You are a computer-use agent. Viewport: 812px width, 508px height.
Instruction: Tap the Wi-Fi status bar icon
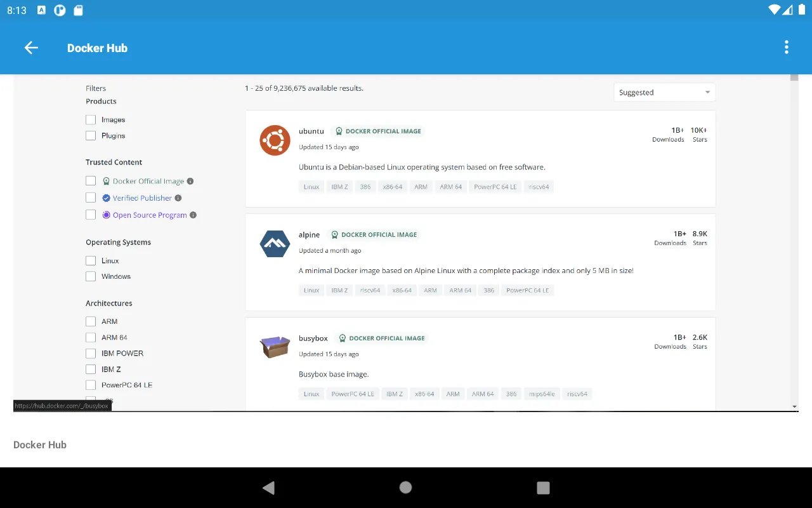pyautogui.click(x=774, y=10)
